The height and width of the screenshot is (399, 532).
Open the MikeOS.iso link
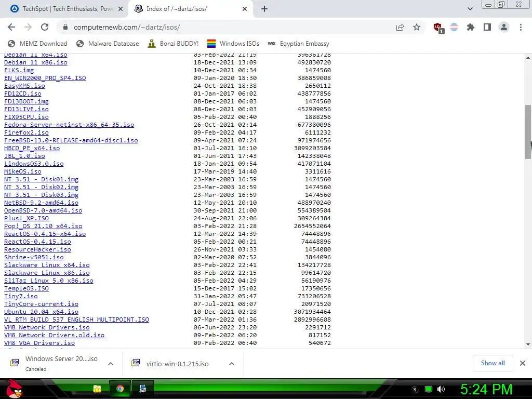click(23, 171)
